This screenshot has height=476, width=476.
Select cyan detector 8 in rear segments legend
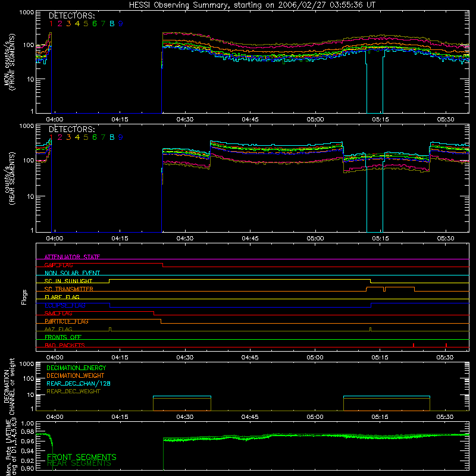112,137
